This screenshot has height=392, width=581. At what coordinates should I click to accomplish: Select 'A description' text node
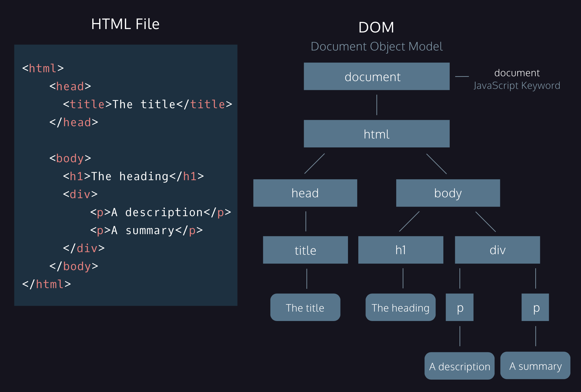[x=459, y=366]
